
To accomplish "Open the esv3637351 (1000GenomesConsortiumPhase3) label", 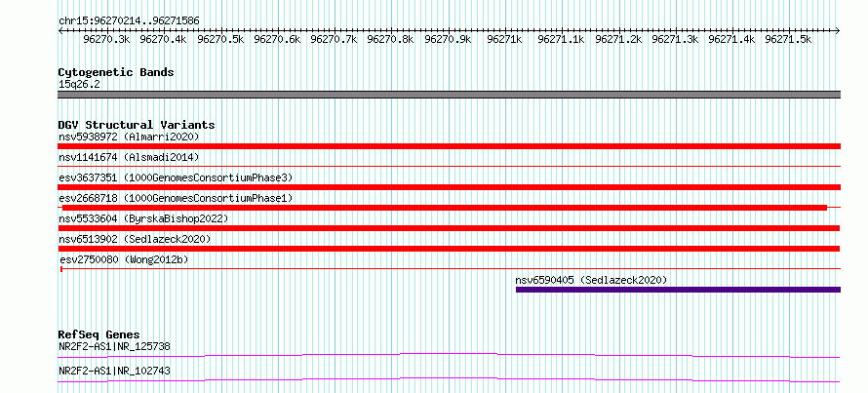I will pos(176,177).
